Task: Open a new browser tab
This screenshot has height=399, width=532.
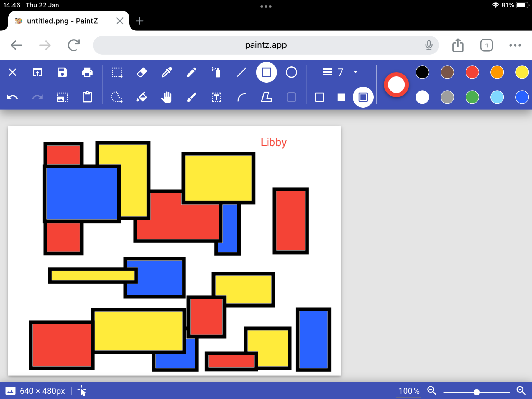Action: [x=140, y=21]
